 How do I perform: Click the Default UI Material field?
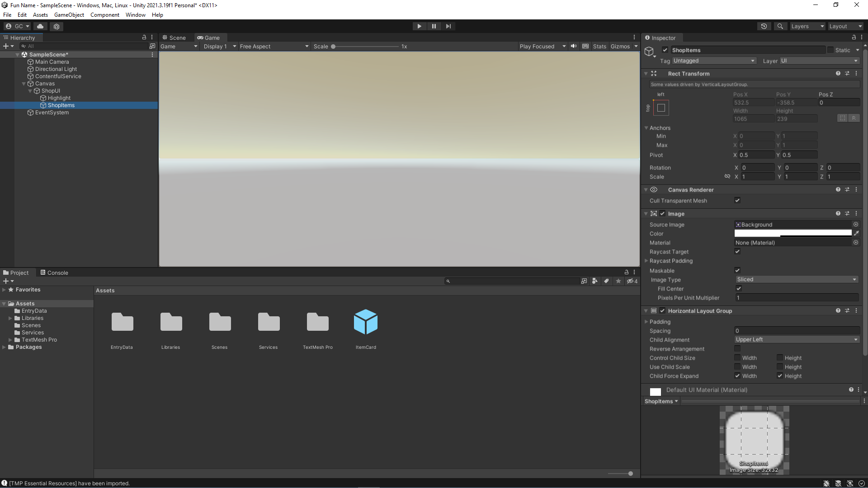[x=707, y=389]
